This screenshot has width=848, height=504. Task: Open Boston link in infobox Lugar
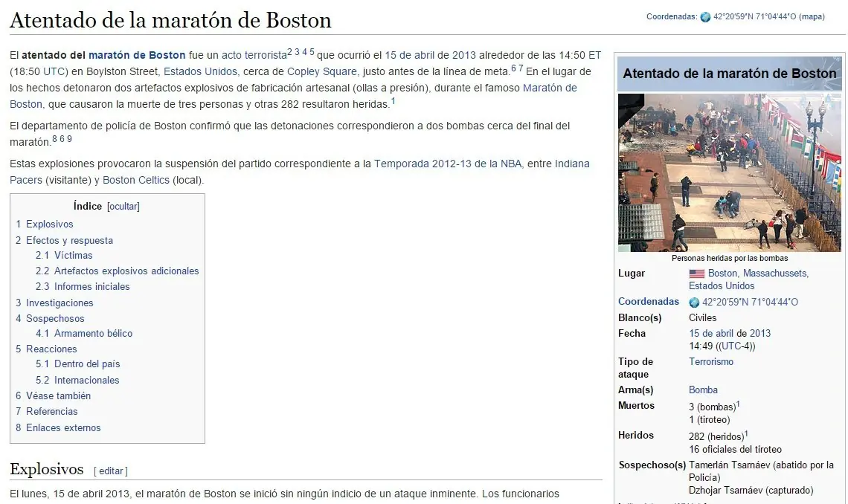pos(722,274)
